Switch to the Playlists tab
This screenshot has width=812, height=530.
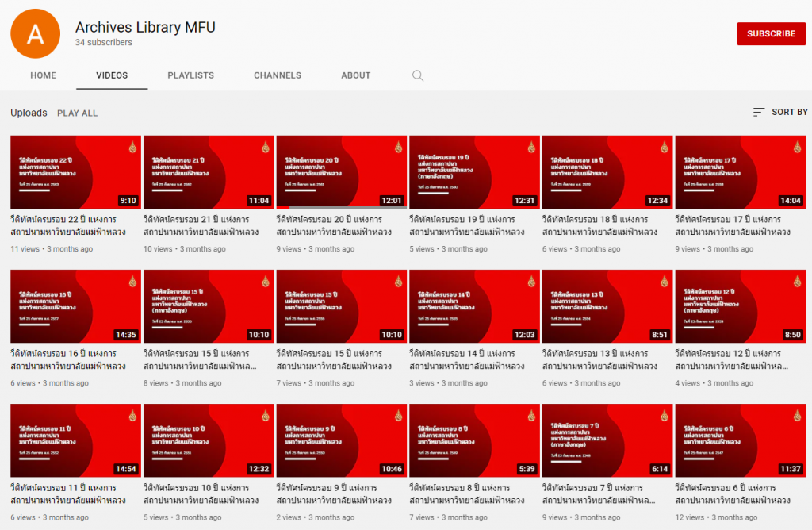click(x=190, y=75)
